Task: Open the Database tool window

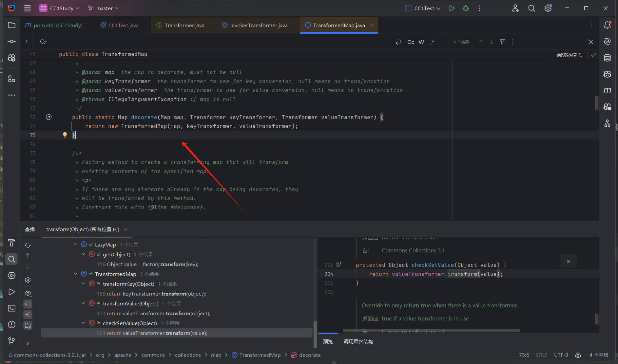Action: click(607, 58)
